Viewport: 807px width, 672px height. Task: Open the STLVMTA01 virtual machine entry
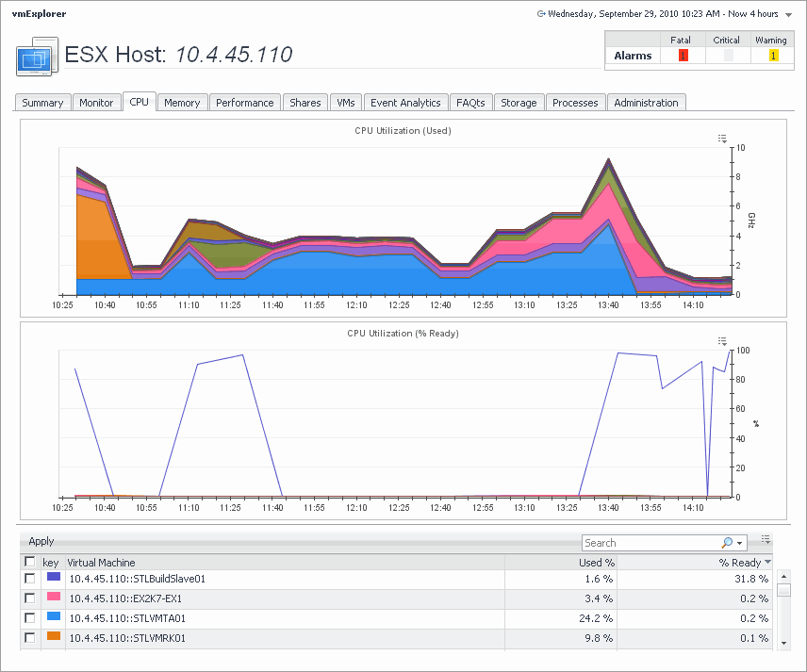pos(129,618)
